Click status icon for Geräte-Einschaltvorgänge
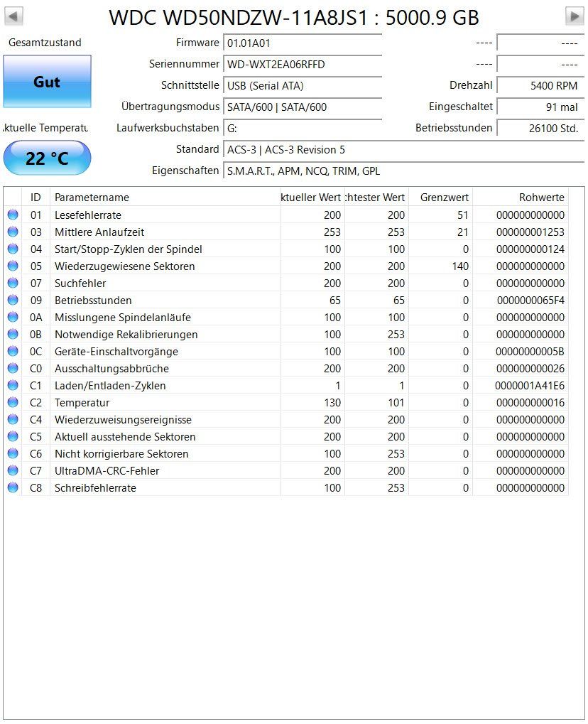 coord(13,352)
